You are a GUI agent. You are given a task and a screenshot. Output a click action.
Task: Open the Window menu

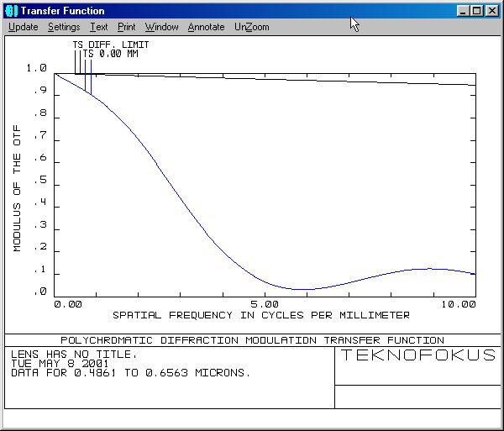click(x=161, y=27)
